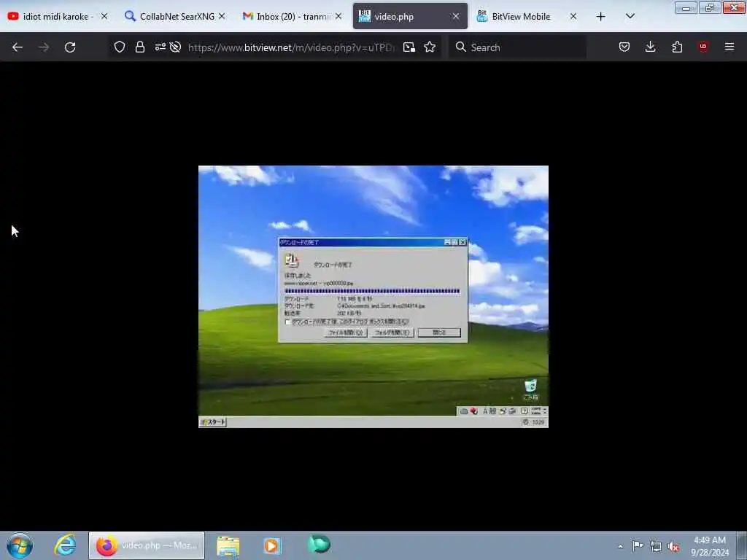
Task: Select the video.php tab
Action: coord(409,17)
